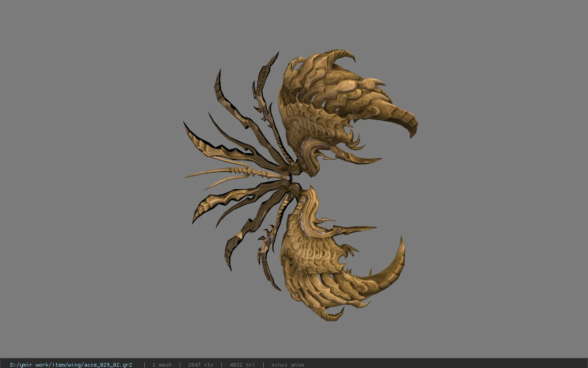588x368 pixels.
Task: Click the '2847 vtx' vertex count
Action: pos(201,365)
